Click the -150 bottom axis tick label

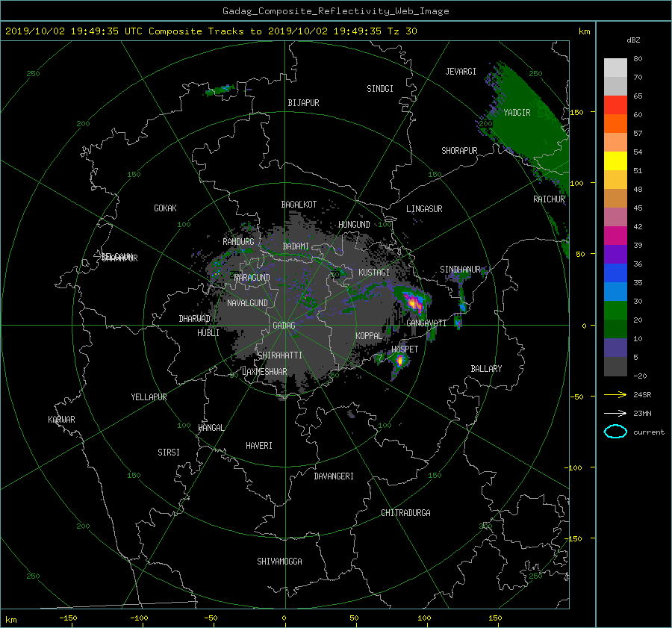click(x=68, y=618)
